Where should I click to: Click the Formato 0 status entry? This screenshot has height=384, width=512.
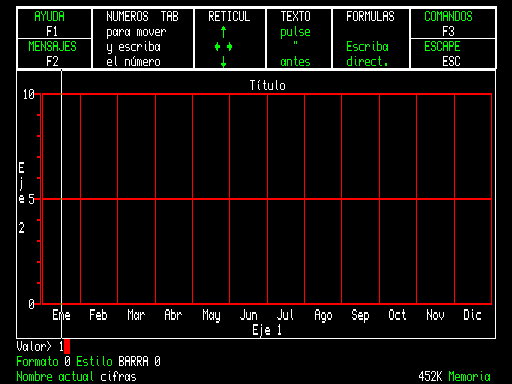(x=44, y=361)
